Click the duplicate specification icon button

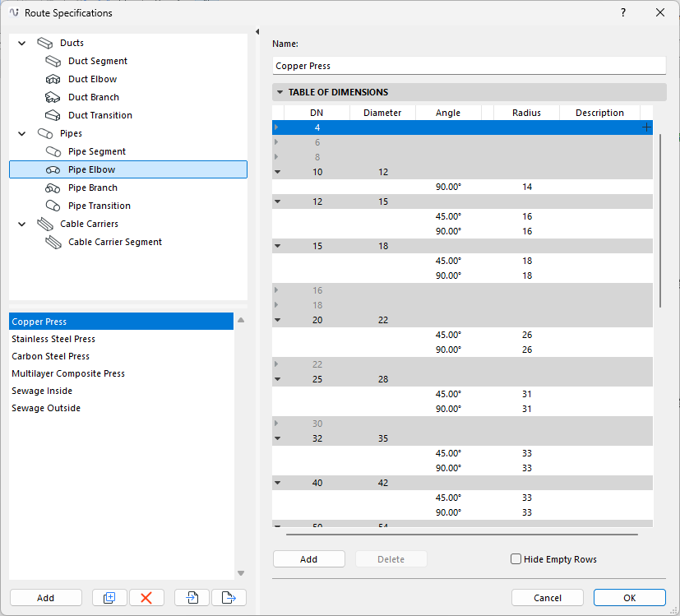(109, 598)
